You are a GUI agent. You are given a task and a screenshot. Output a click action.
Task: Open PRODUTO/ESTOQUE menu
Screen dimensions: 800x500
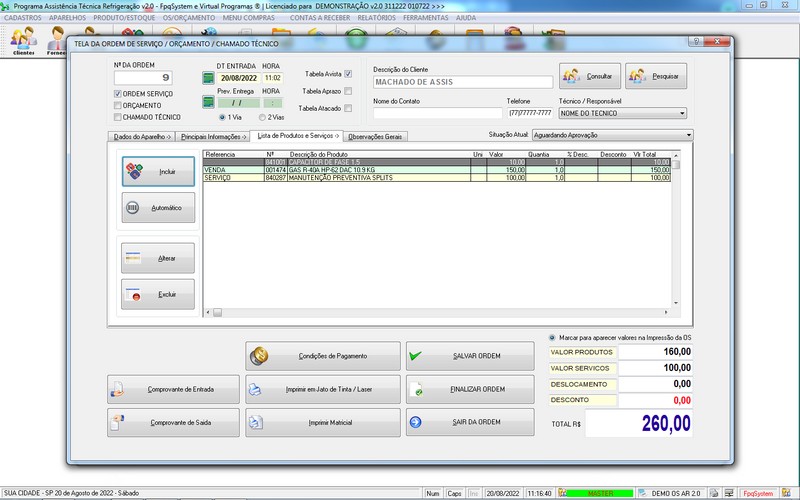(x=124, y=18)
